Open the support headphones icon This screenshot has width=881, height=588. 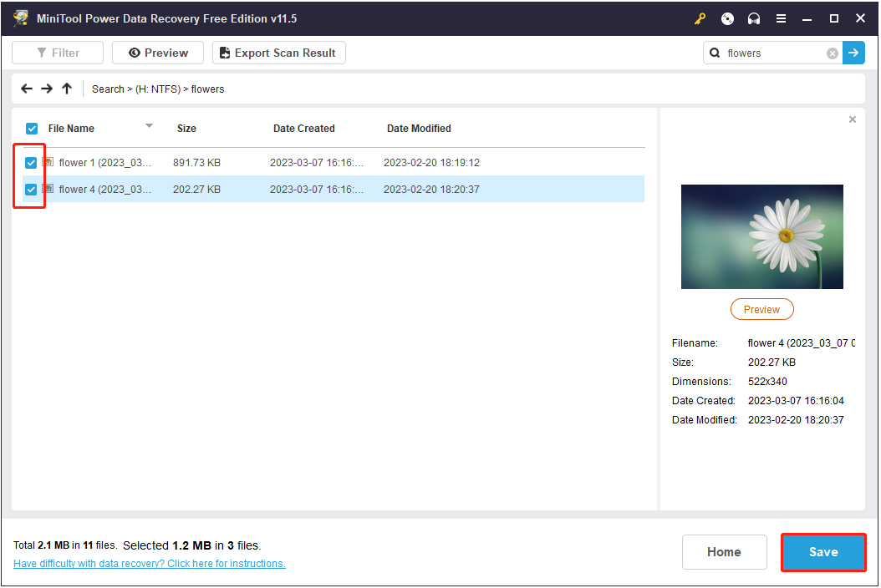753,18
